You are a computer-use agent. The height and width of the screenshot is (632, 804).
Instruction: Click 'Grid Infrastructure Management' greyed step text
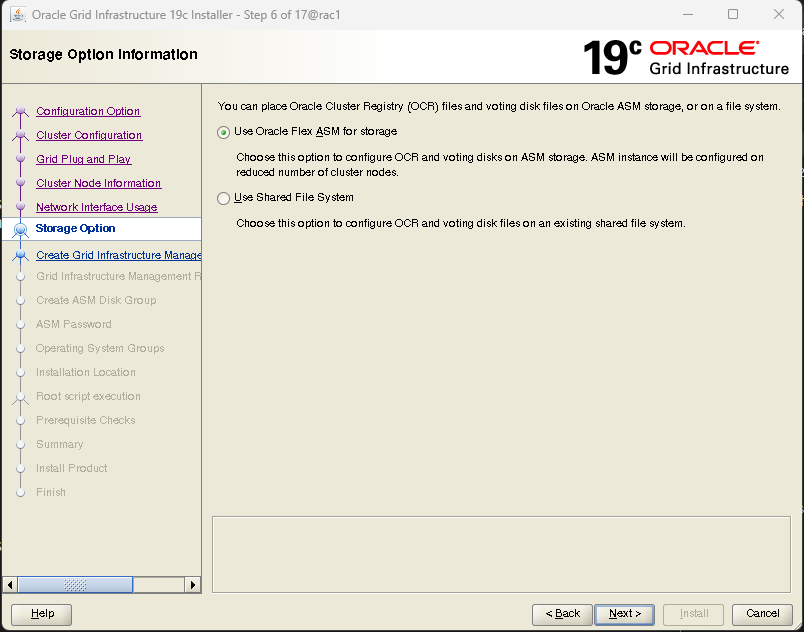118,276
